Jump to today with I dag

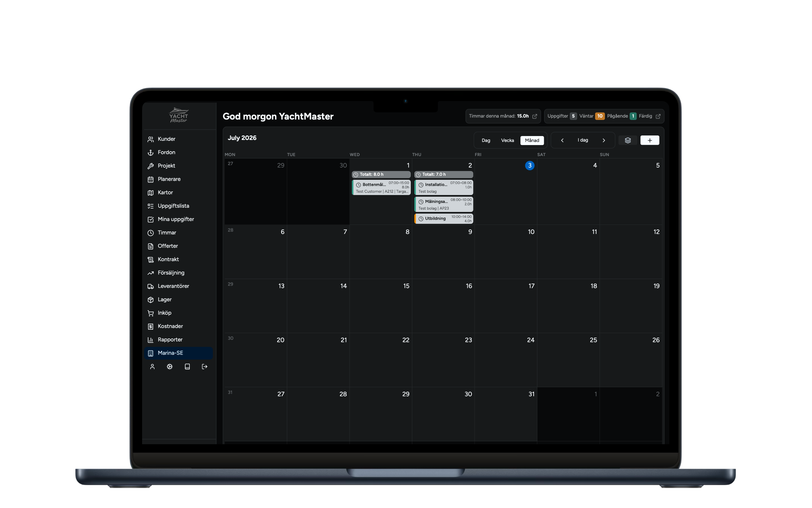583,140
